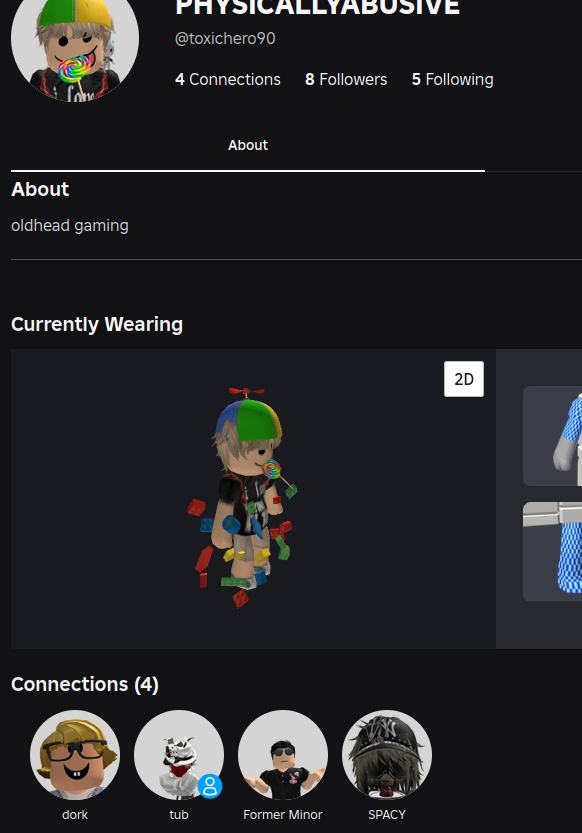Open Former Minor's avatar with sunglasses
582x833 pixels.
pos(283,755)
